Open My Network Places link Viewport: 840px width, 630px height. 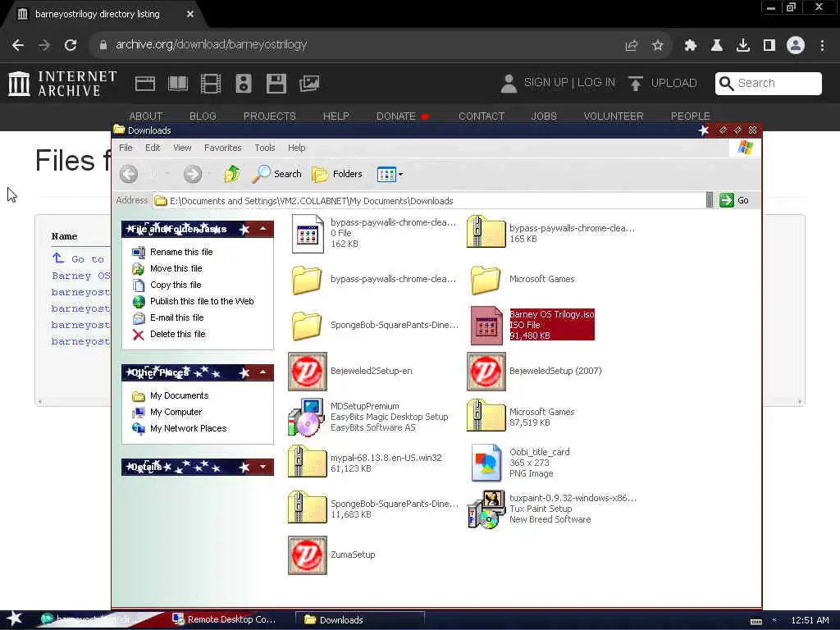tap(188, 428)
